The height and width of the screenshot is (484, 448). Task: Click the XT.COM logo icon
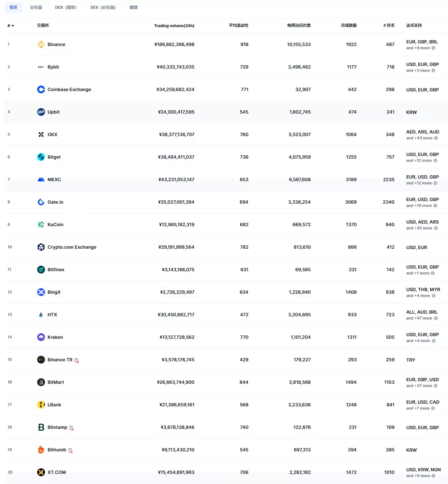coord(41,472)
